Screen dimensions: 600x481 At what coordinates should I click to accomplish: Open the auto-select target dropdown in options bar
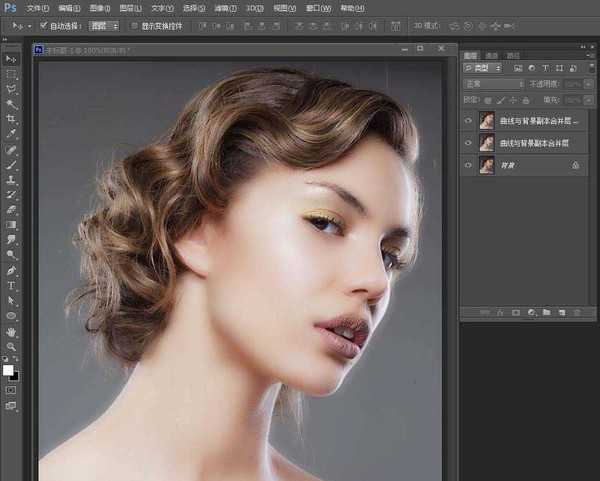[104, 25]
